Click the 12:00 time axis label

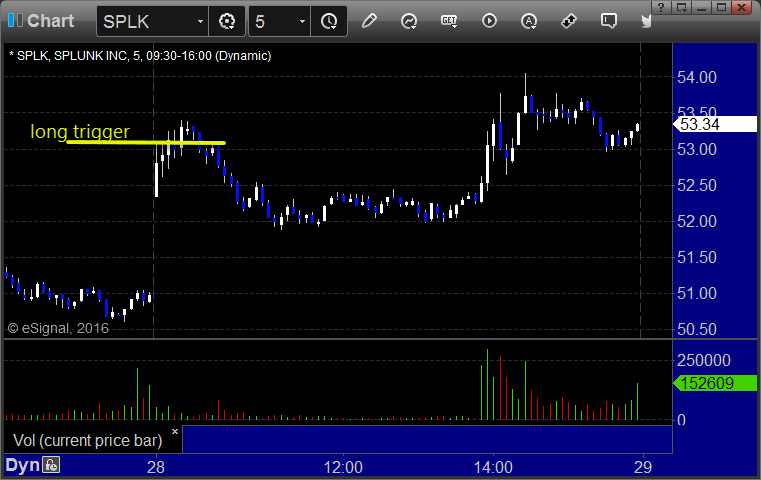click(343, 467)
